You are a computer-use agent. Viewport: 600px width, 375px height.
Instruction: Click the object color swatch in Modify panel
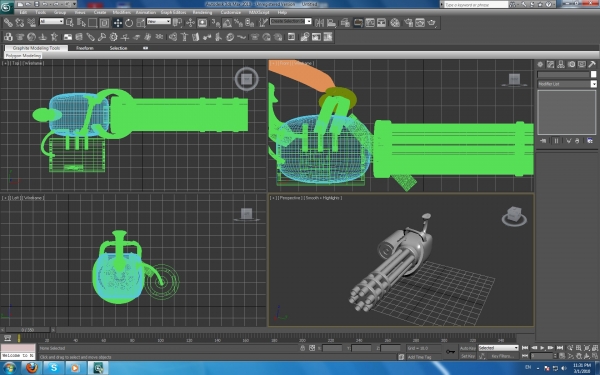click(x=593, y=74)
